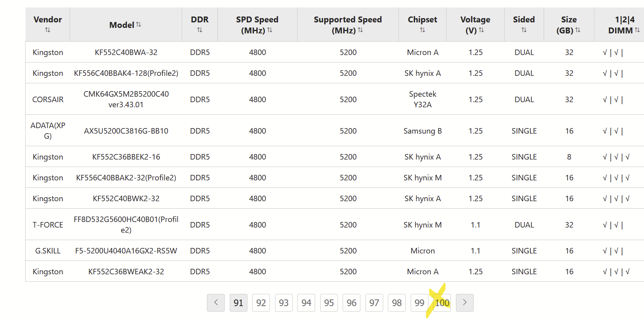The height and width of the screenshot is (323, 644).
Task: Sort by Voltage (V) arrows
Action: pyautogui.click(x=481, y=30)
